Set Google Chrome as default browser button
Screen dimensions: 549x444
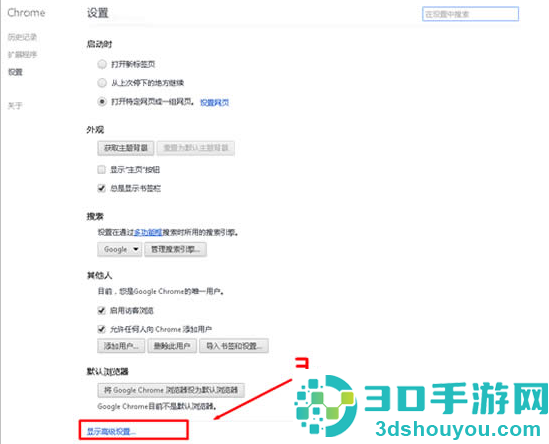[171, 390]
